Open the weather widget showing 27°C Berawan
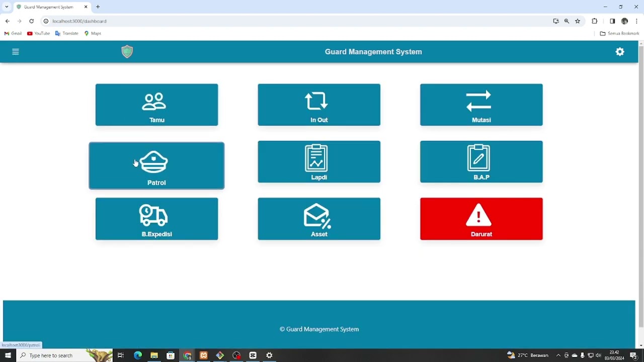 point(528,355)
